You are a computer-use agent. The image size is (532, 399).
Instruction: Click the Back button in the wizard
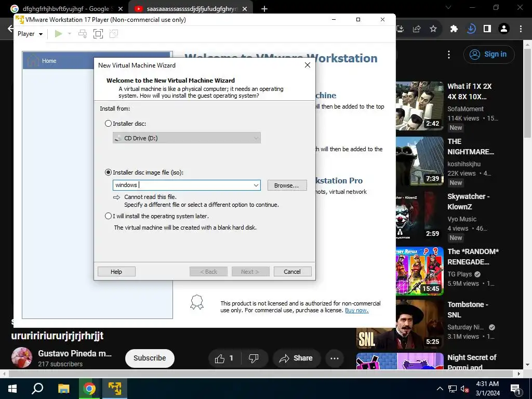[x=208, y=271]
